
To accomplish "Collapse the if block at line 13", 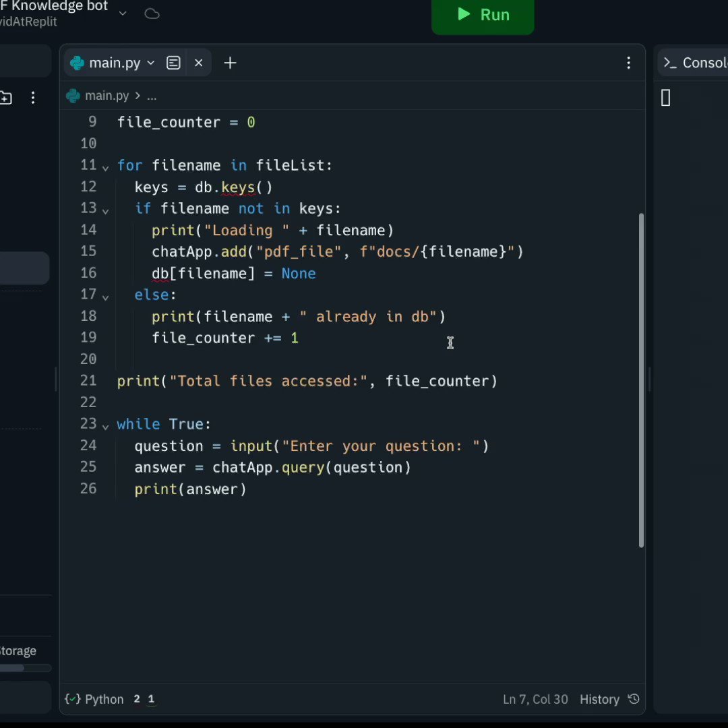I will (x=105, y=211).
